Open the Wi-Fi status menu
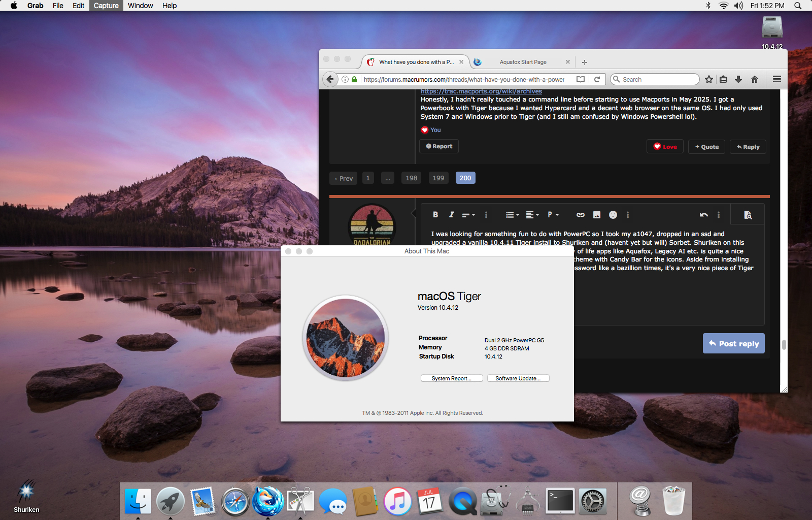 pos(723,6)
